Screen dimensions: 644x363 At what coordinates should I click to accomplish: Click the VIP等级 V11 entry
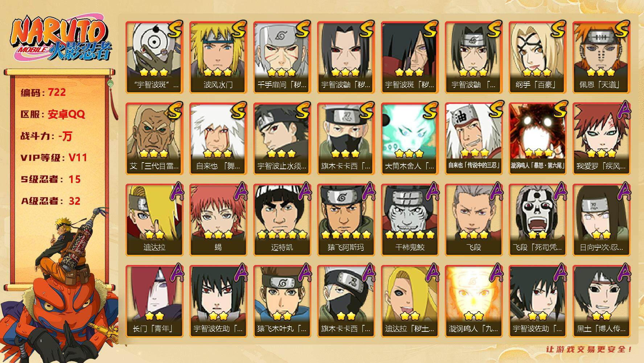(54, 158)
